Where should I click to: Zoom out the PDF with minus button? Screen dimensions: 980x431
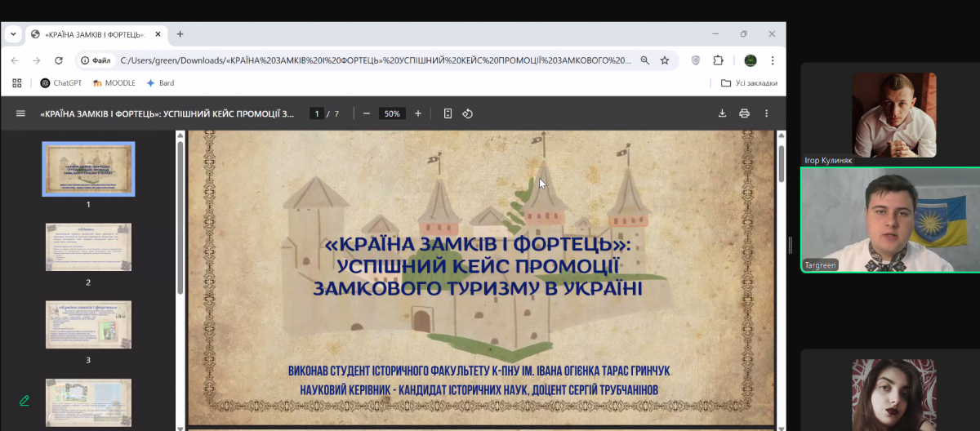[367, 113]
